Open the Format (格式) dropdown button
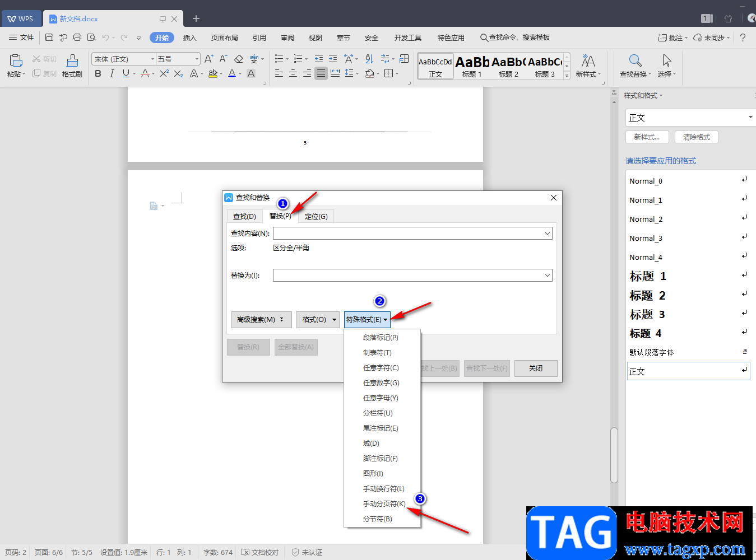756x560 pixels. [318, 320]
